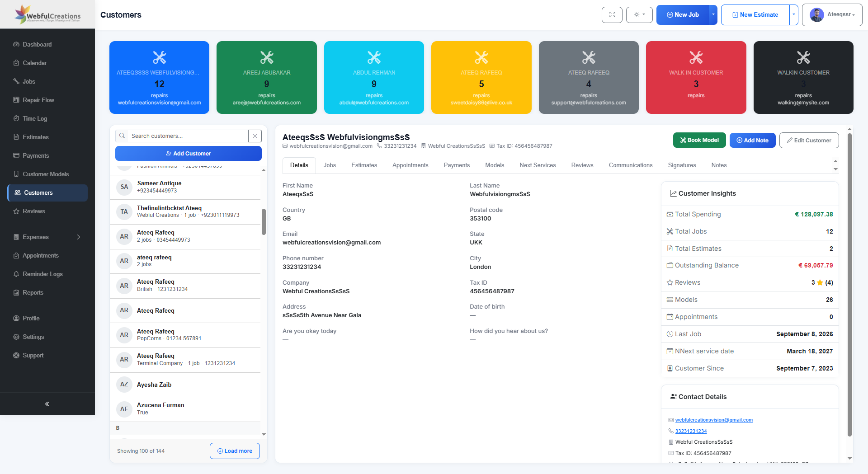868x474 pixels.
Task: Select the AZ avatar for Ayesha Zaib
Action: (124, 384)
